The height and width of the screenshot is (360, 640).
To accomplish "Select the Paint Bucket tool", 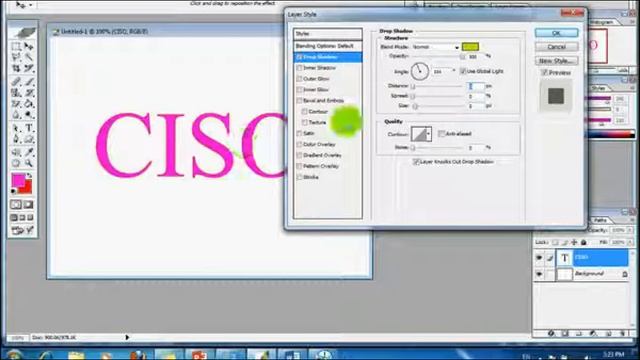I will pos(29,104).
